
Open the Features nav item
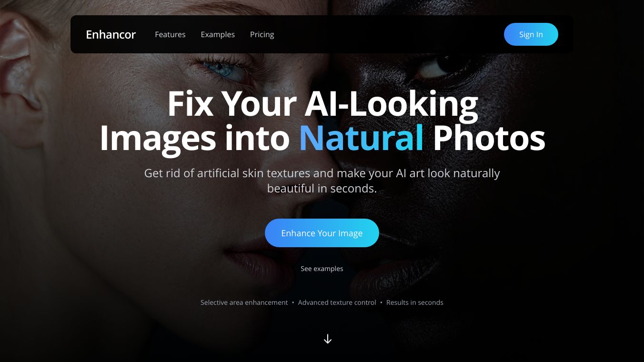coord(170,34)
